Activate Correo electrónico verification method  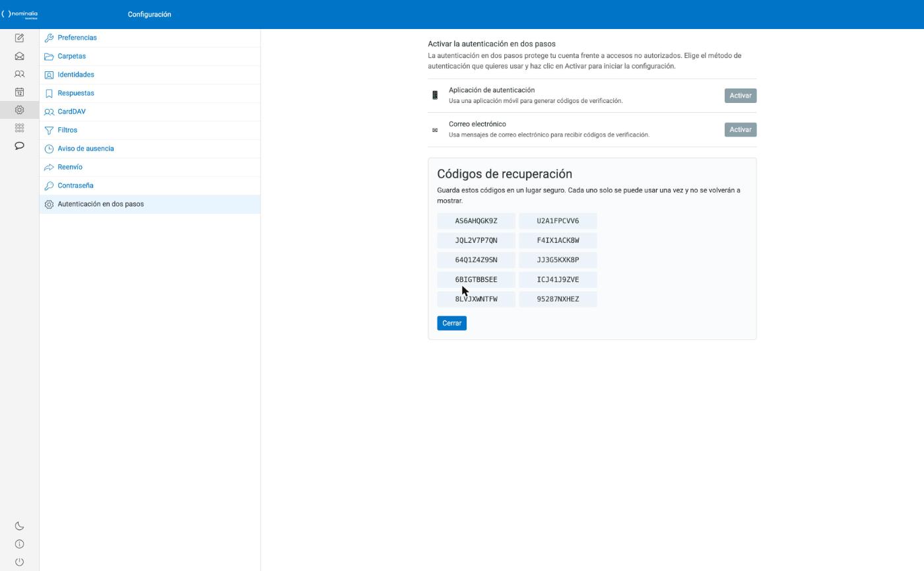point(741,129)
